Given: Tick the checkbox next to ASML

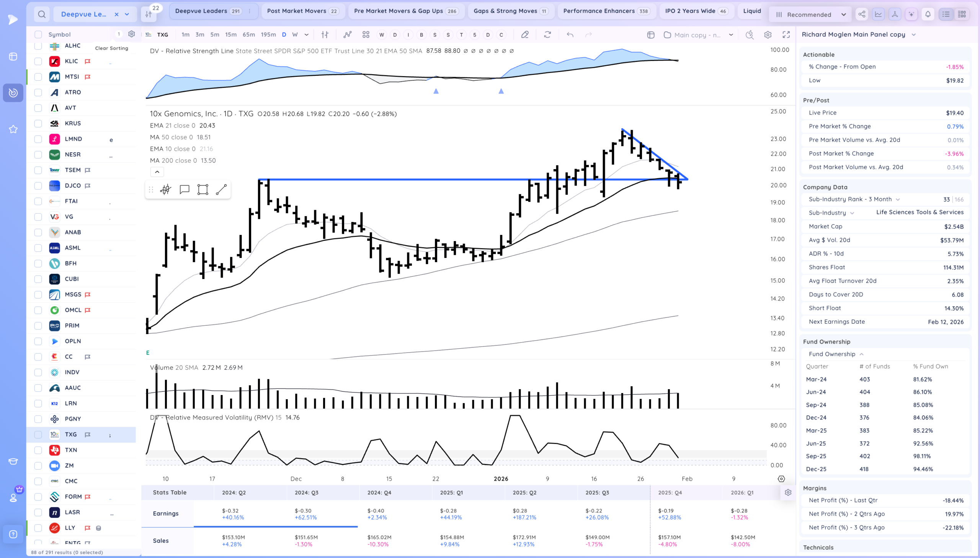Looking at the screenshot, I should tap(38, 248).
